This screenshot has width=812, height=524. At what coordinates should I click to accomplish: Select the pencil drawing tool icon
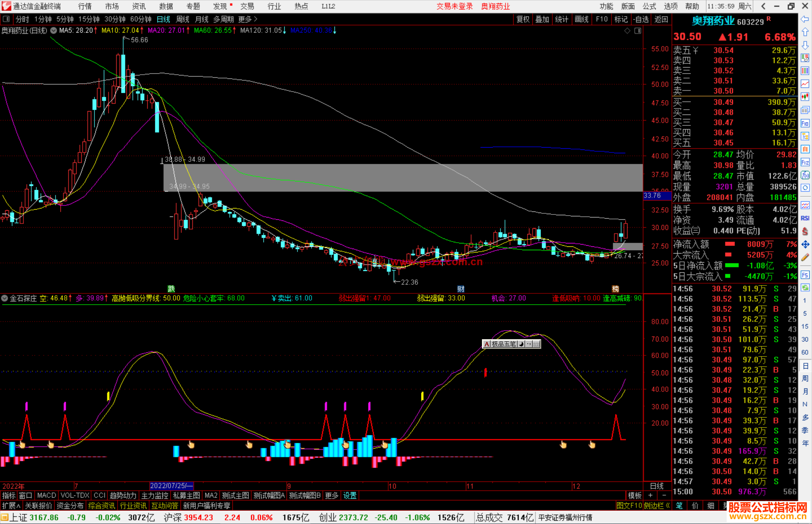click(805, 258)
